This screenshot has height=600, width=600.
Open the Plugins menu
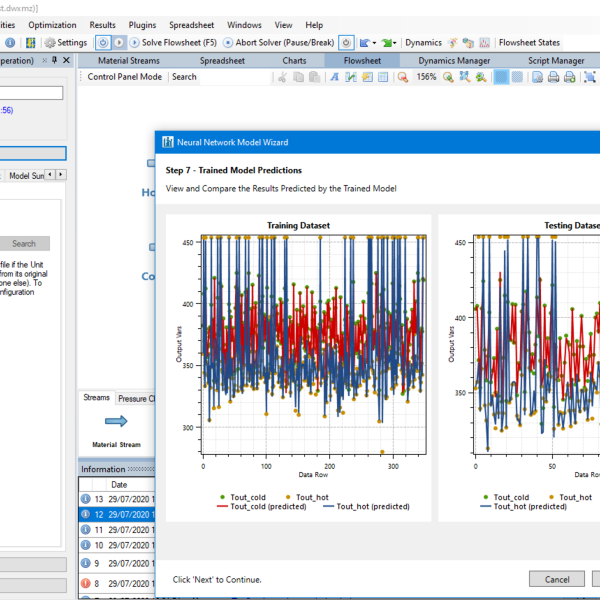click(x=142, y=25)
